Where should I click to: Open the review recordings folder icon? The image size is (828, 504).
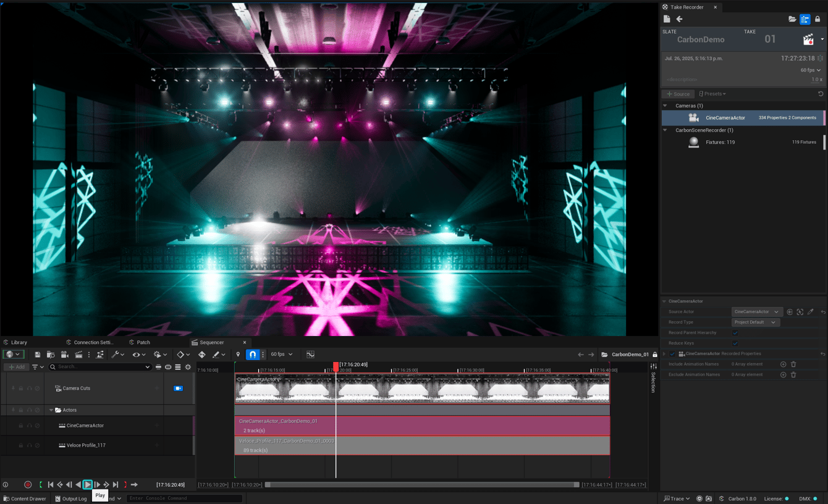(x=793, y=19)
